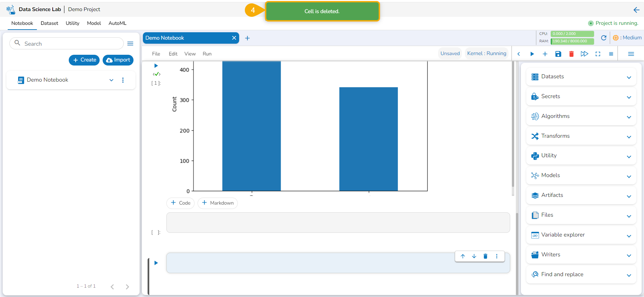This screenshot has width=644, height=297.
Task: Toggle the notebook list view icon beside Search
Action: (x=130, y=44)
